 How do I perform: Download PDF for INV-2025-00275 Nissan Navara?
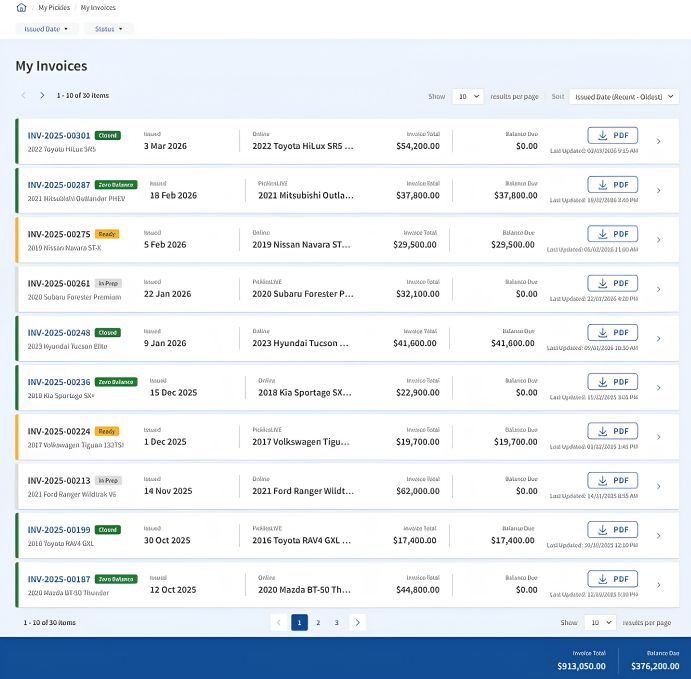(x=613, y=234)
